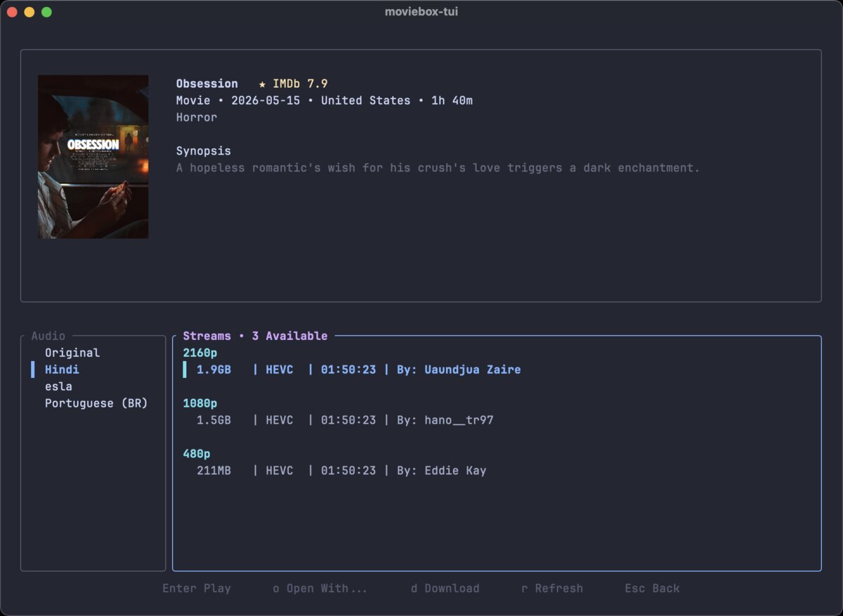Click the Streams 3 Available panel title

(x=255, y=336)
